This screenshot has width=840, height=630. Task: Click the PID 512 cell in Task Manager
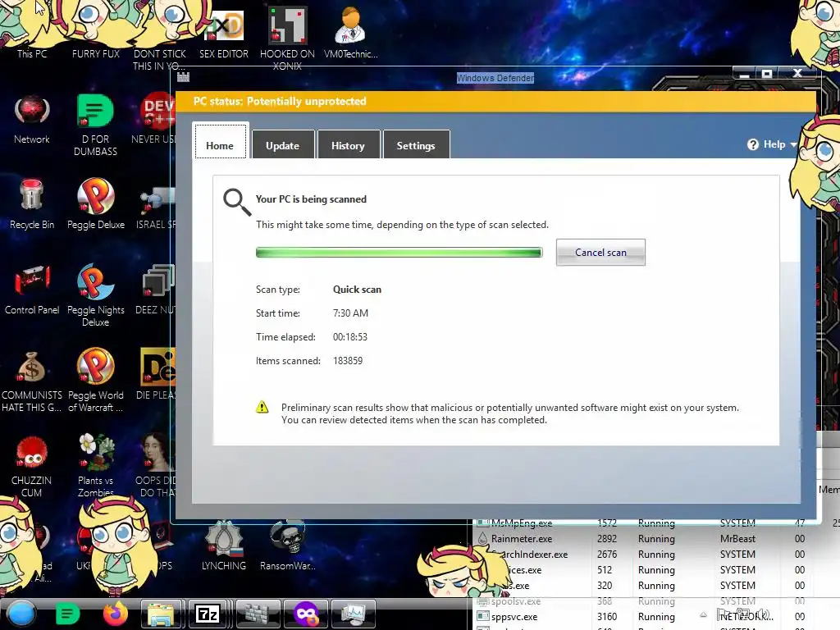(605, 569)
